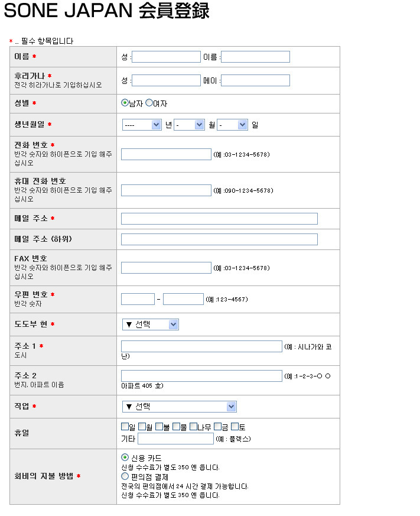Open the birth month dropdown

click(x=189, y=125)
